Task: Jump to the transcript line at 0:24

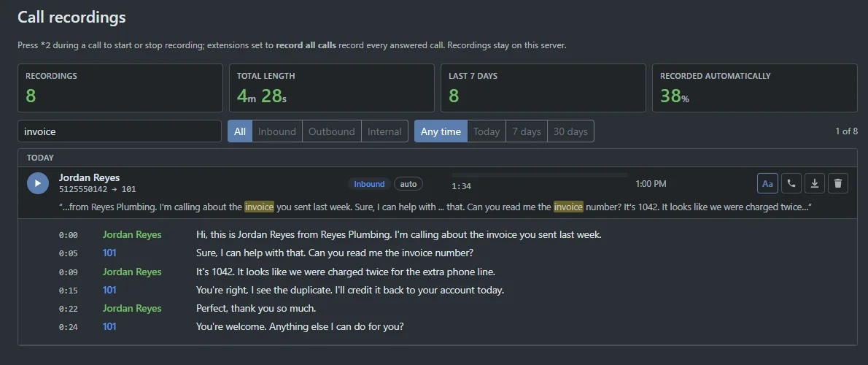Action: [68, 327]
